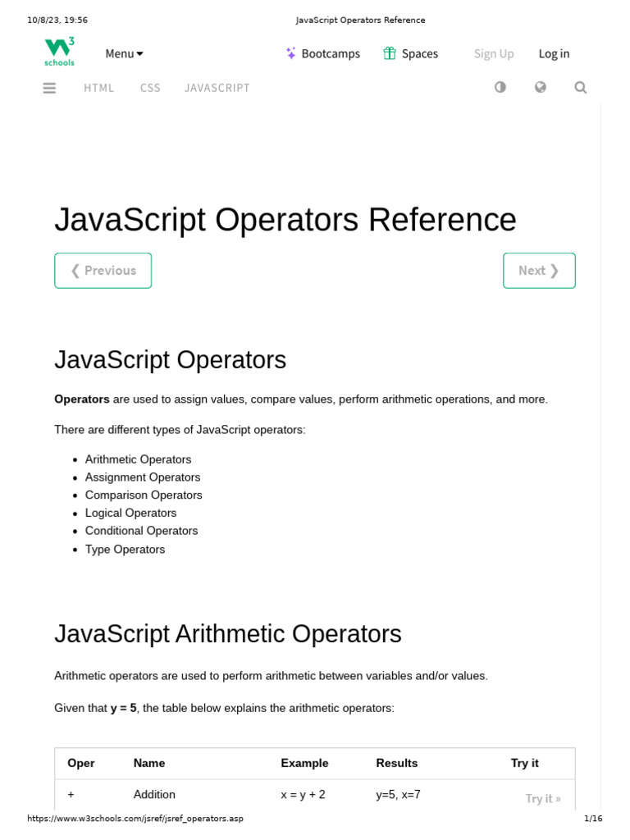Open the Bootcamps link

[331, 53]
